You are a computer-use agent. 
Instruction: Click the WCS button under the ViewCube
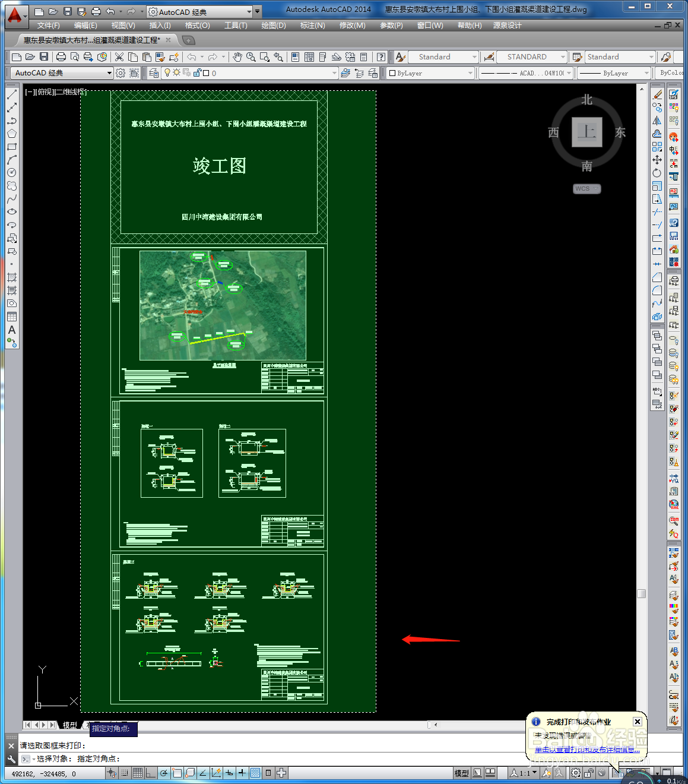[587, 189]
